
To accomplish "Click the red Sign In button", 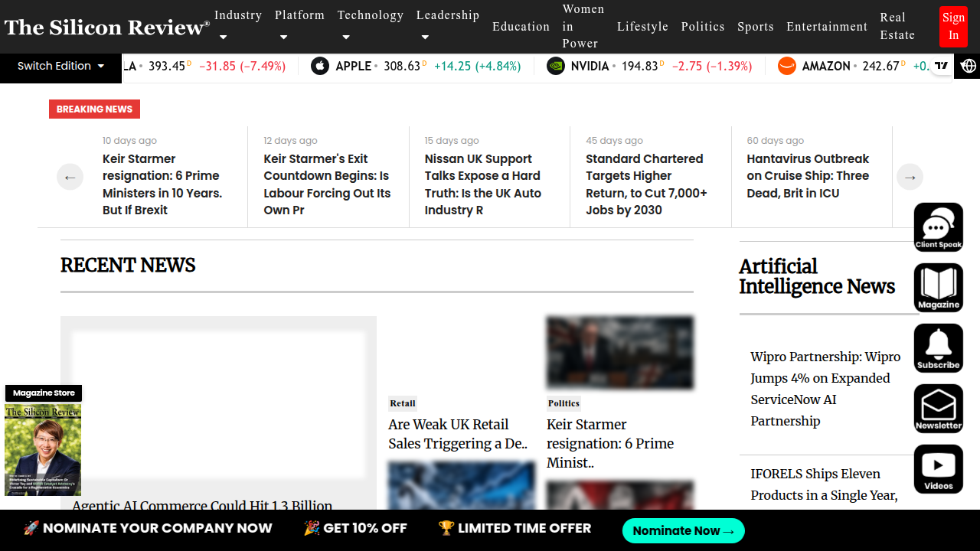I will pos(953,27).
